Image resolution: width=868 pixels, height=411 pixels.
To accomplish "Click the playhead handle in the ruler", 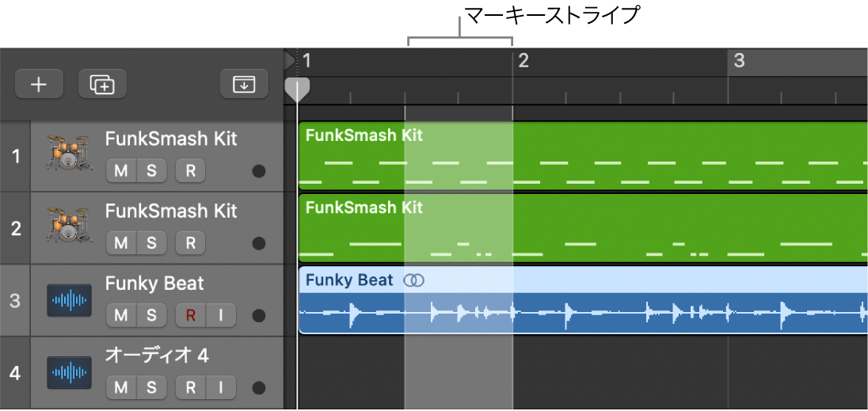I will coord(297,89).
